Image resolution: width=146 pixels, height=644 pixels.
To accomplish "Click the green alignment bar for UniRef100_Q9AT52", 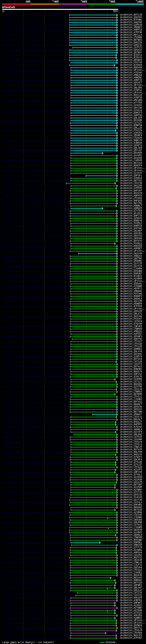I will [95, 339].
